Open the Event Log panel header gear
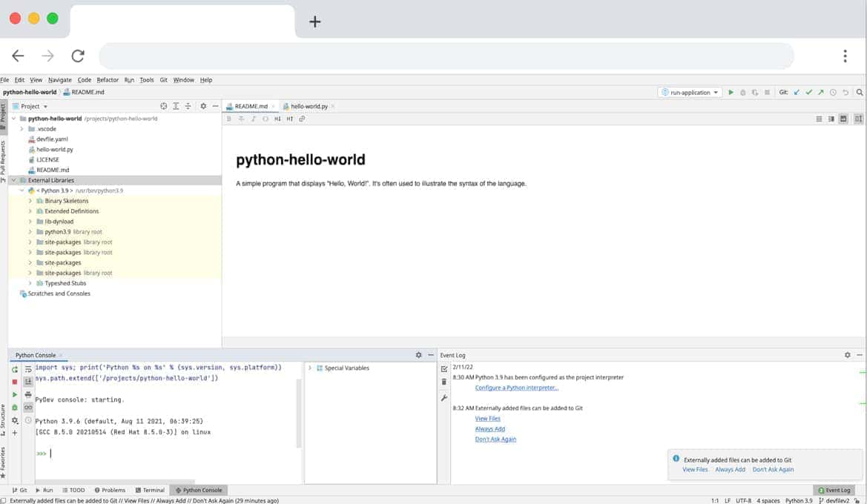This screenshot has height=504, width=867. point(848,355)
